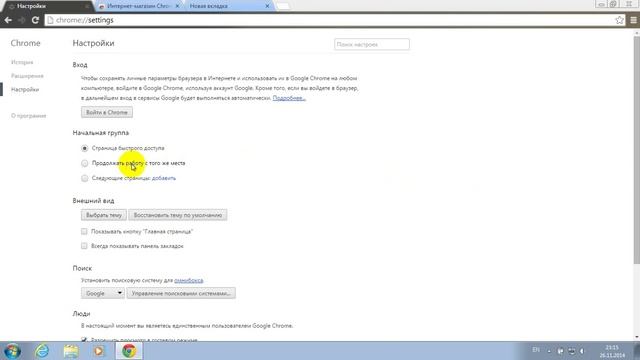Open the омнибокса link
The height and width of the screenshot is (360, 640).
coord(189,280)
